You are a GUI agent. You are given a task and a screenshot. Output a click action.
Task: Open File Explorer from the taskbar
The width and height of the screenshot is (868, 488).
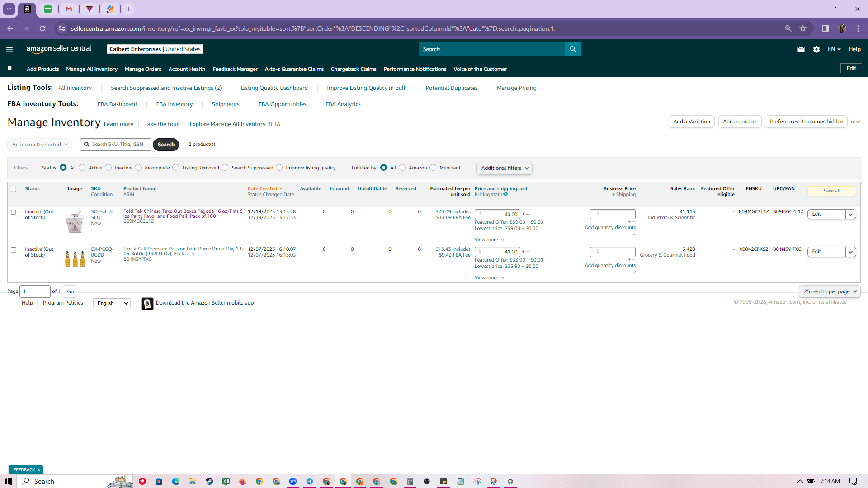coord(193,481)
